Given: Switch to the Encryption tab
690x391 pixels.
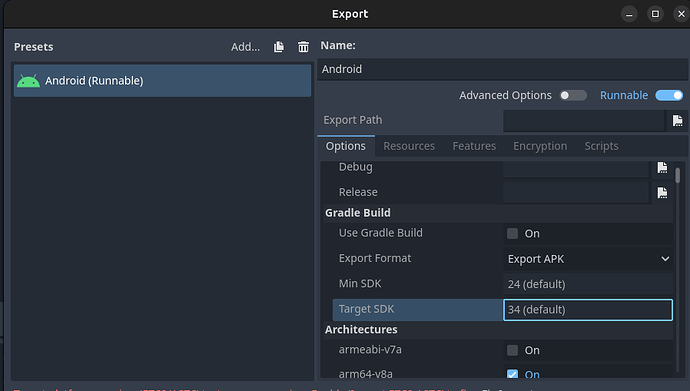Looking at the screenshot, I should pos(540,146).
